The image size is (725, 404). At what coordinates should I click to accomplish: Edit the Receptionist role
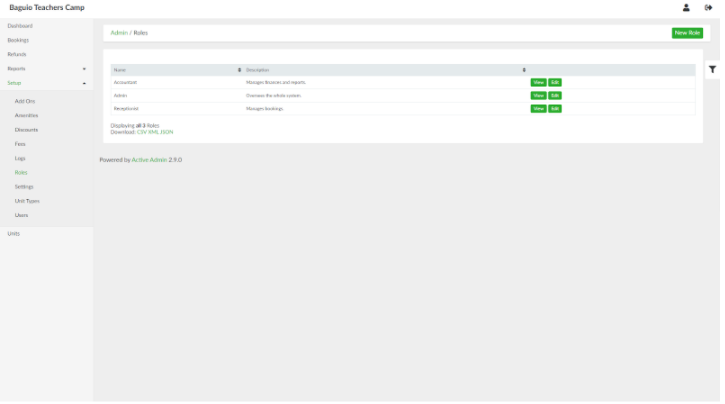(555, 108)
